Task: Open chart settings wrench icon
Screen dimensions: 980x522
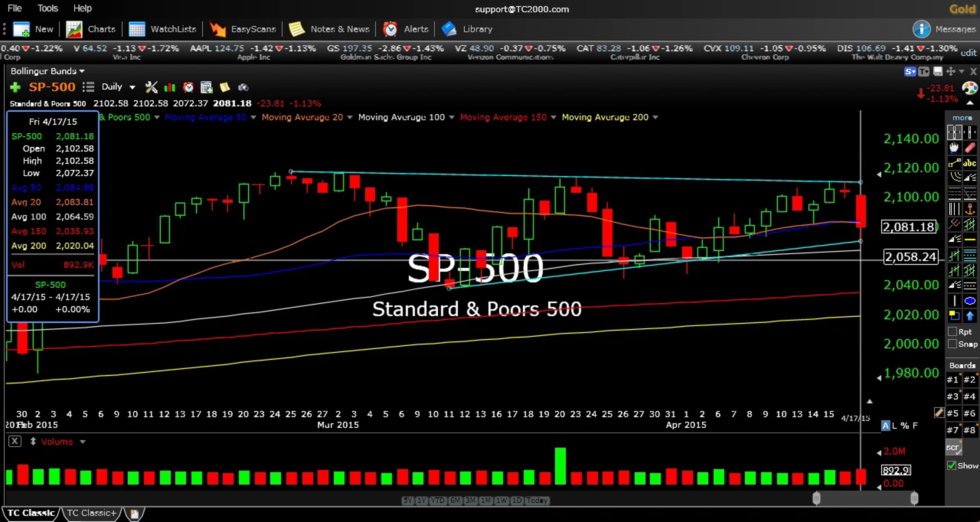Action: 151,87
